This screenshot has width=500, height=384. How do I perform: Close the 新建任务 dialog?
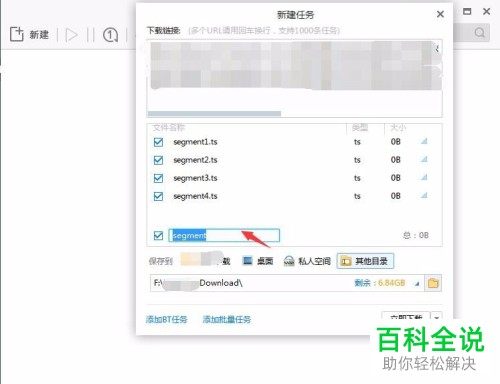(440, 14)
